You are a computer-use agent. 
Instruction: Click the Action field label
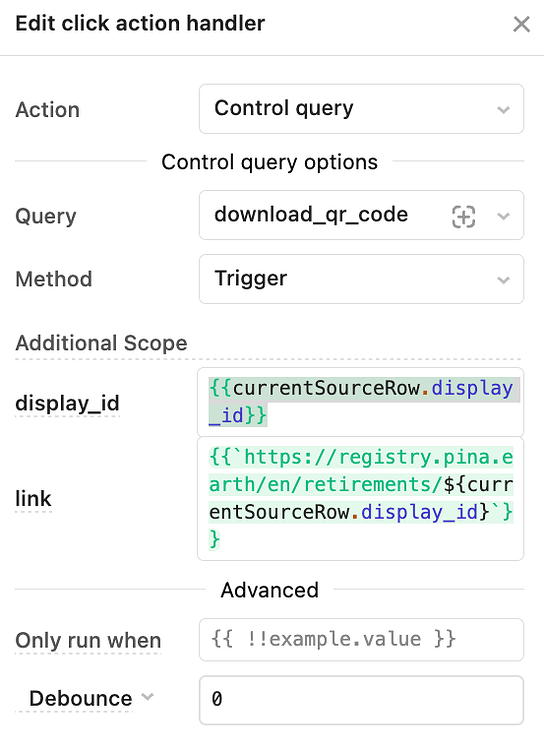pos(47,110)
